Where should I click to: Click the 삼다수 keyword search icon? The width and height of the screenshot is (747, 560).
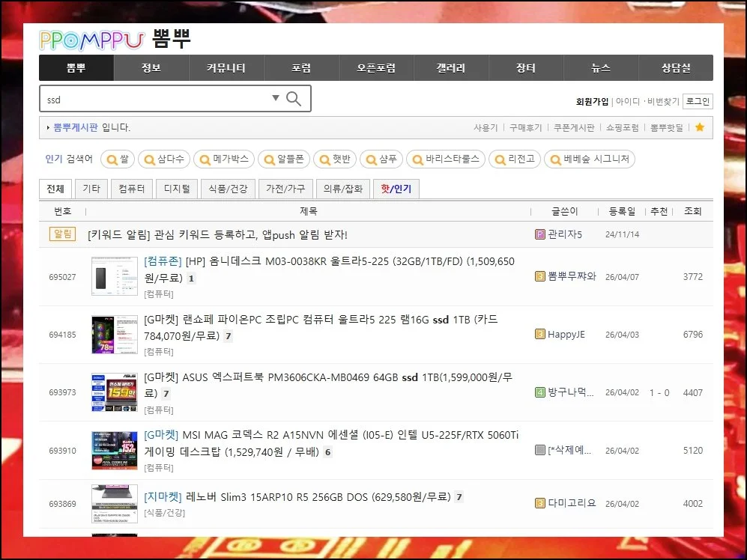click(149, 159)
